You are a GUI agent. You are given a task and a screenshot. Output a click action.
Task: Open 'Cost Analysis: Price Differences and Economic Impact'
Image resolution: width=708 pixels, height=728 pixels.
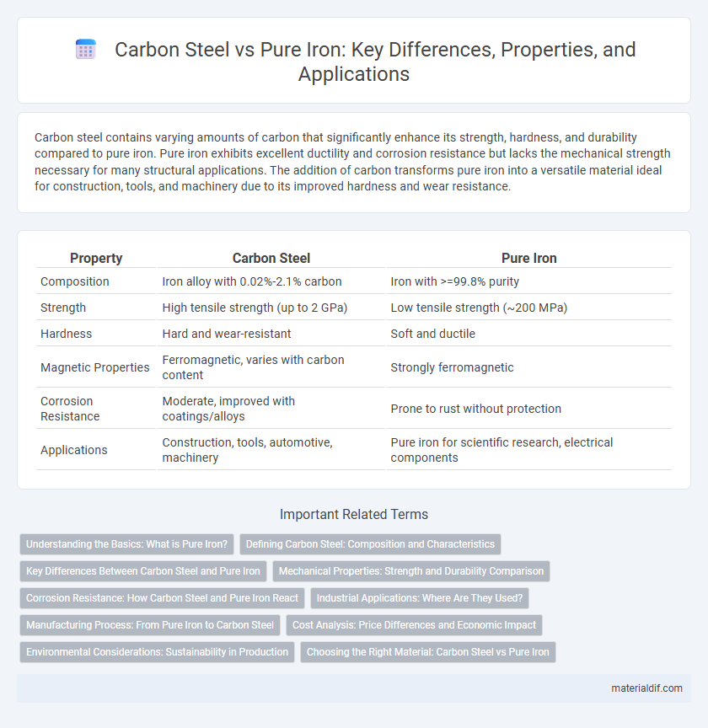click(414, 625)
